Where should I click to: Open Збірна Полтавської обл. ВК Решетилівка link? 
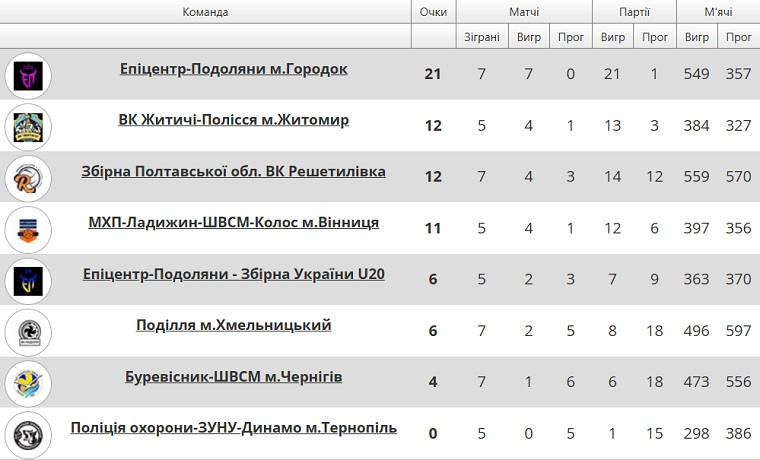coord(234,171)
